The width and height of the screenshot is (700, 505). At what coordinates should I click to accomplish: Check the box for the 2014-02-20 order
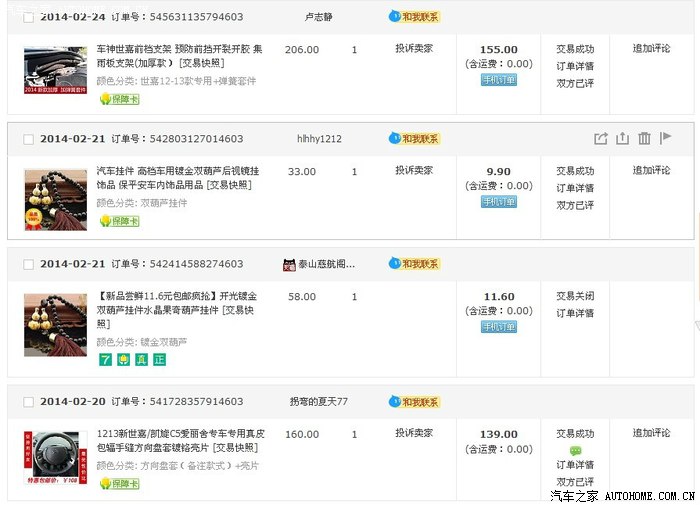click(28, 402)
